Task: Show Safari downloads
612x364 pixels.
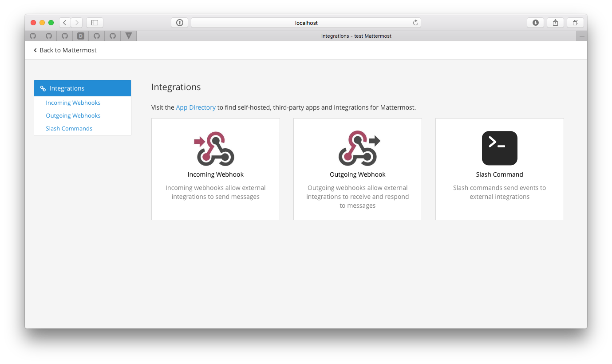Action: click(536, 23)
